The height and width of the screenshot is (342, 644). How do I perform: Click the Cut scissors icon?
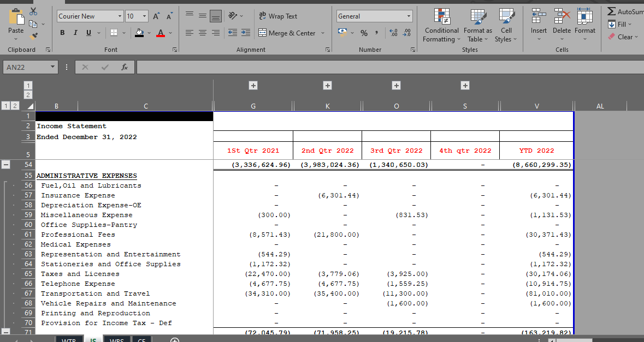point(33,11)
